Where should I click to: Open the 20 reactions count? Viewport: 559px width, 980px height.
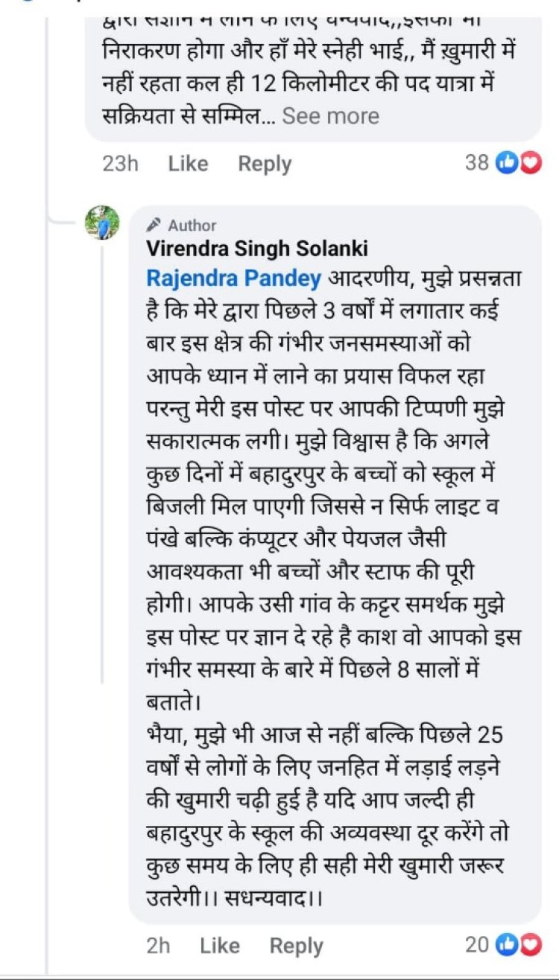pyautogui.click(x=477, y=945)
